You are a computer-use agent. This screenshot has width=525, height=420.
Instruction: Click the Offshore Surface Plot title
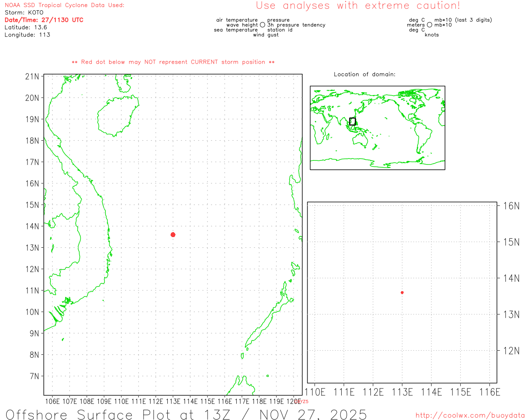click(x=186, y=414)
